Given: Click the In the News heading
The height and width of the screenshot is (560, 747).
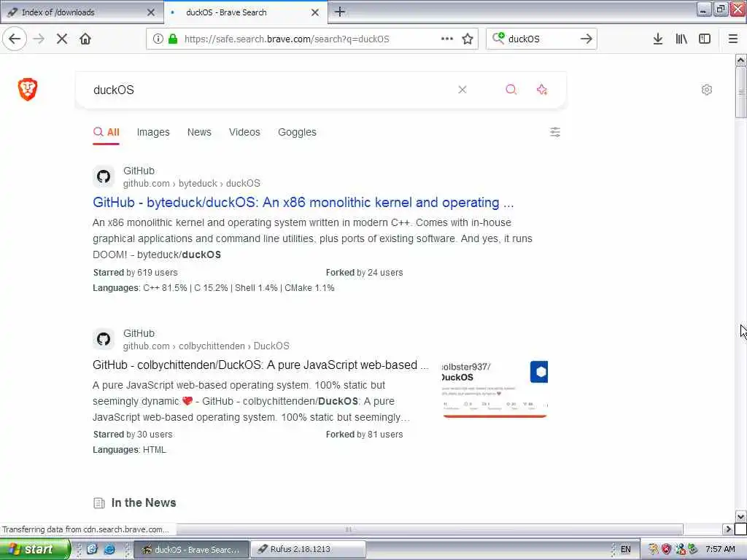Looking at the screenshot, I should (144, 502).
